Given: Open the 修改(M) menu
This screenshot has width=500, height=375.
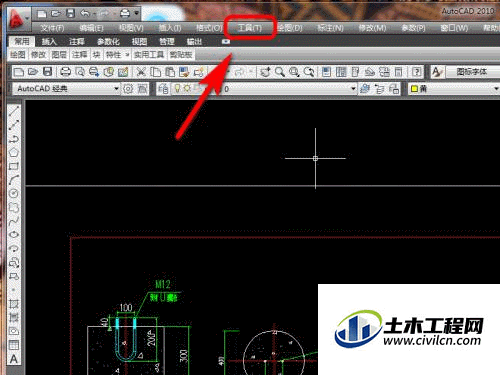Looking at the screenshot, I should [x=372, y=28].
